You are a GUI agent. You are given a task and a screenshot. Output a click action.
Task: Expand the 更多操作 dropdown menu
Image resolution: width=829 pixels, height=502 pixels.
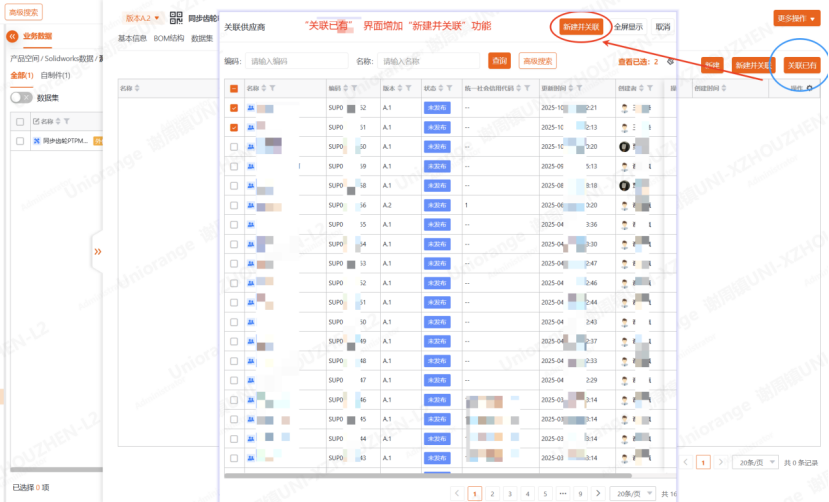(803, 18)
